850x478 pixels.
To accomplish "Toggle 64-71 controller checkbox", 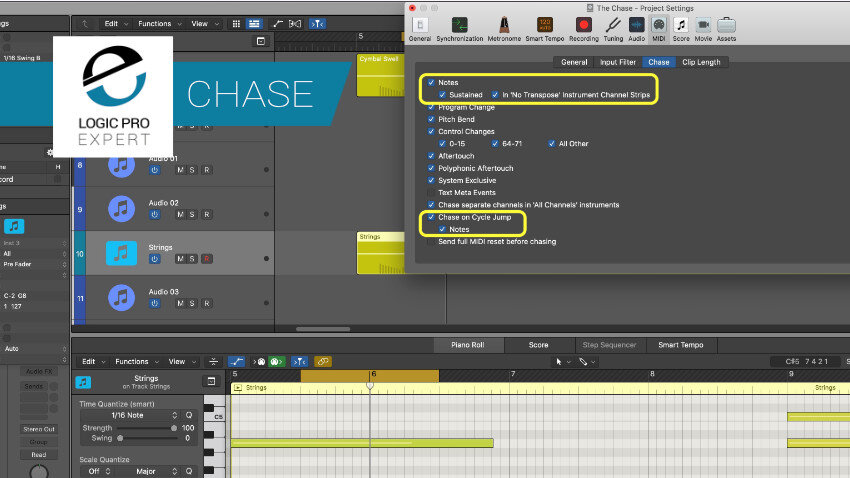I will click(x=495, y=144).
